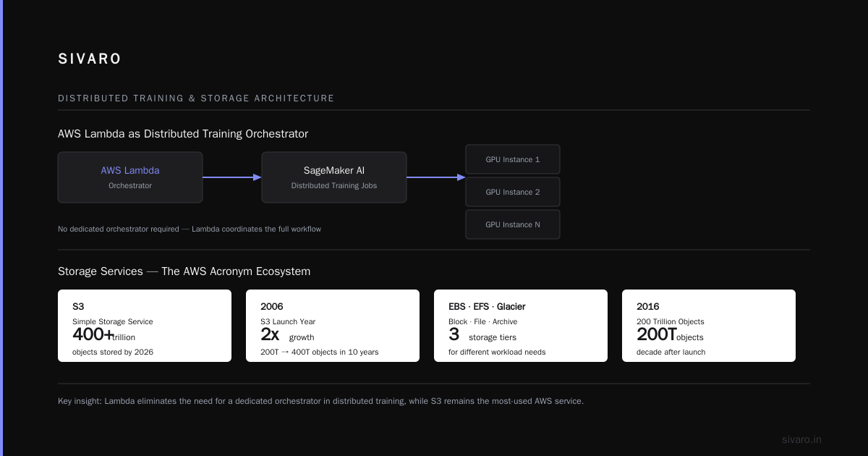Click 'AWS Lambda as Distributed Training Orchestrator' title

[x=183, y=134]
